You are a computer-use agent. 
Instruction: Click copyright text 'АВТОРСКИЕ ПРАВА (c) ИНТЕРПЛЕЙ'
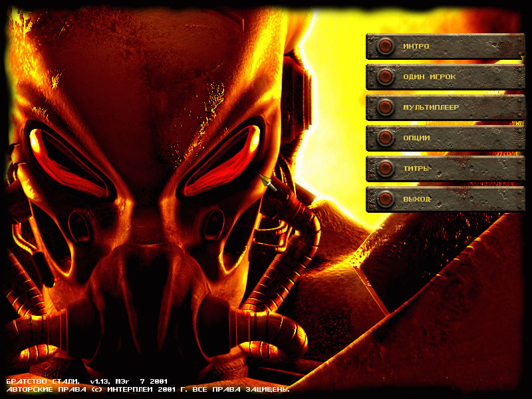tap(81, 390)
